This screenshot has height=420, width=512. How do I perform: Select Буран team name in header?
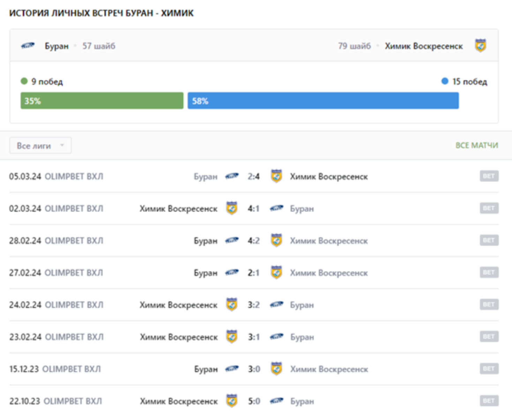coord(57,46)
